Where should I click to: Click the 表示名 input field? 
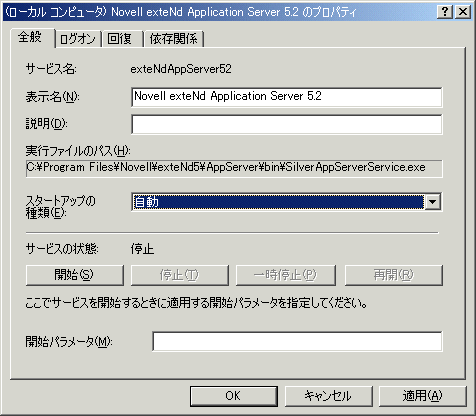(287, 97)
